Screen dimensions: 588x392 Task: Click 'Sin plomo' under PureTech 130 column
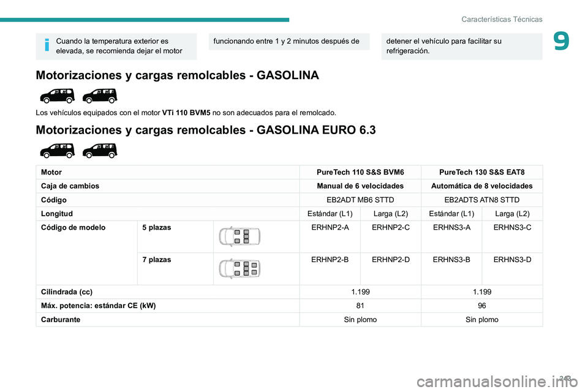[482, 320]
